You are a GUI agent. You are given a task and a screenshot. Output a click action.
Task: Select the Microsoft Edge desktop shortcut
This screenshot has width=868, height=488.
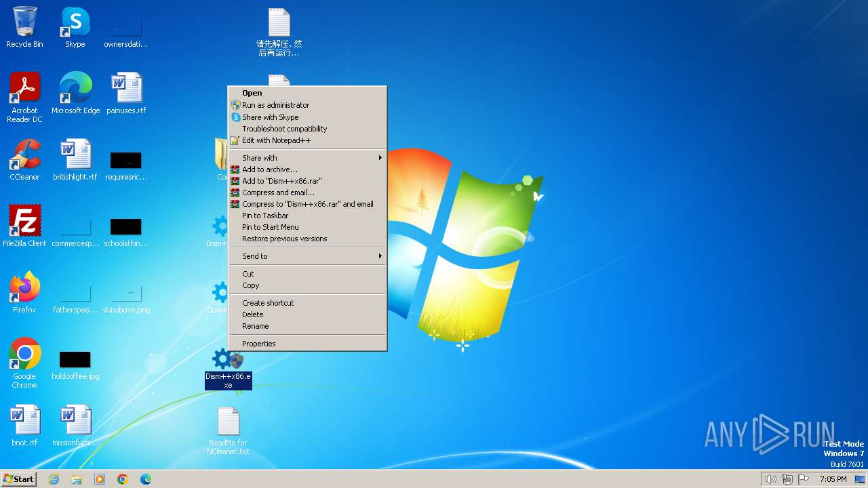tap(75, 94)
